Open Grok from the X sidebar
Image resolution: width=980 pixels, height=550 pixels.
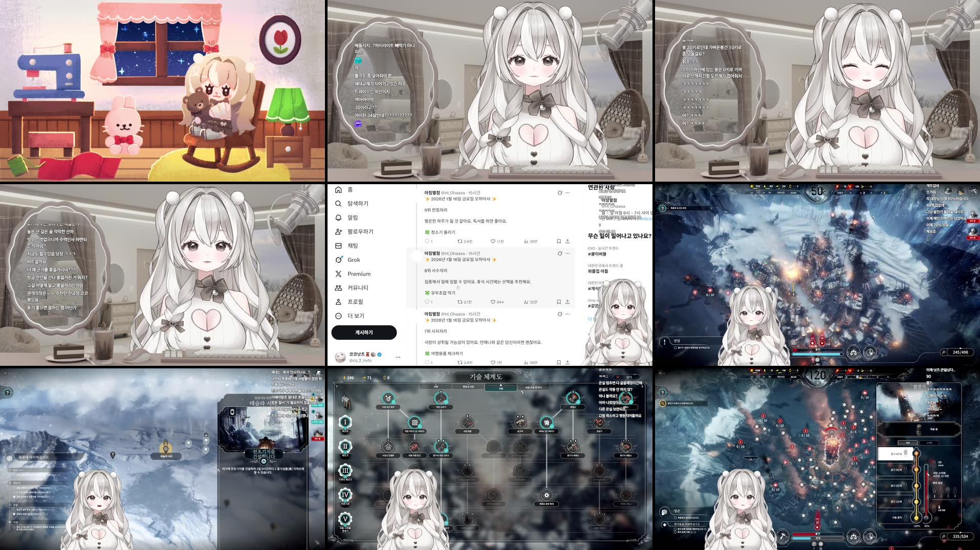pos(339,260)
